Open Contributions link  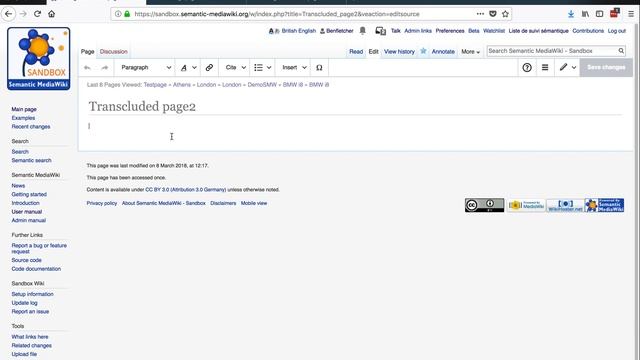(588, 31)
